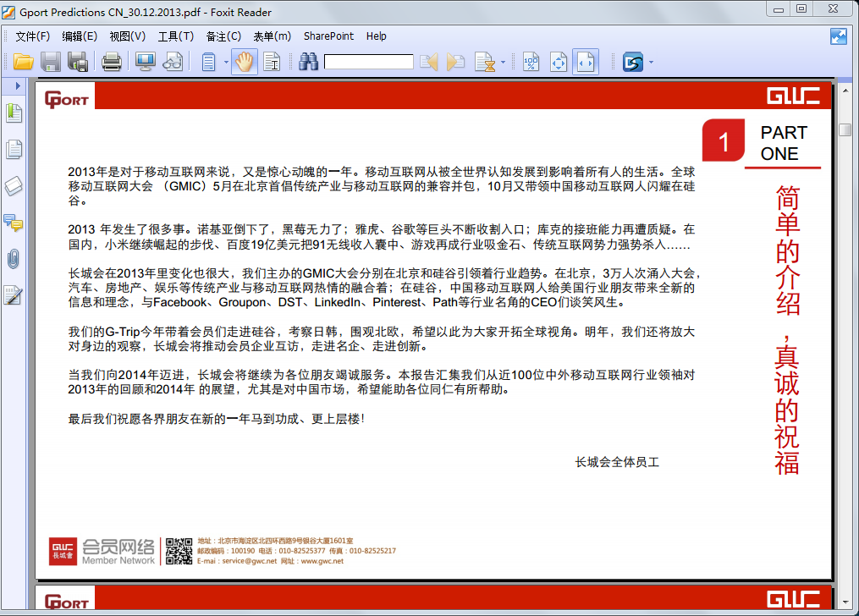
Task: Click the red number 1 badge
Action: (723, 141)
